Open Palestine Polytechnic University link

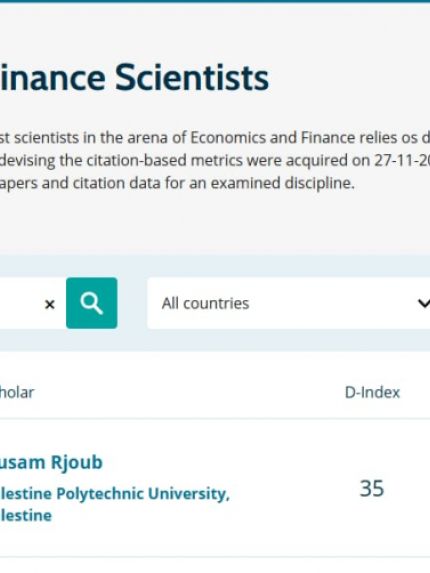click(115, 504)
